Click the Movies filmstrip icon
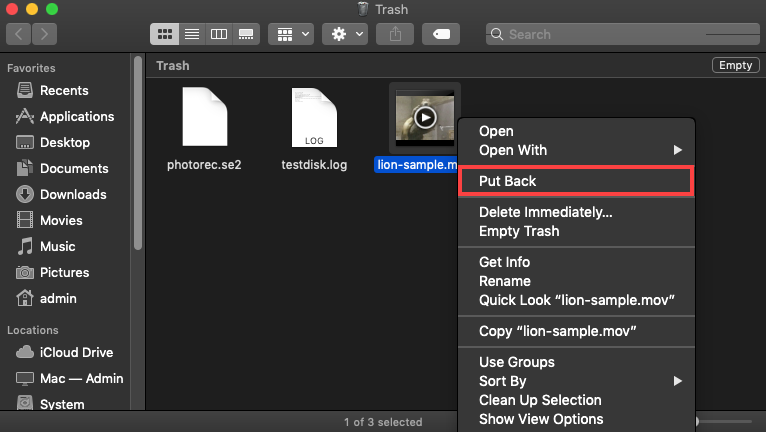Image resolution: width=766 pixels, height=432 pixels. 24,220
